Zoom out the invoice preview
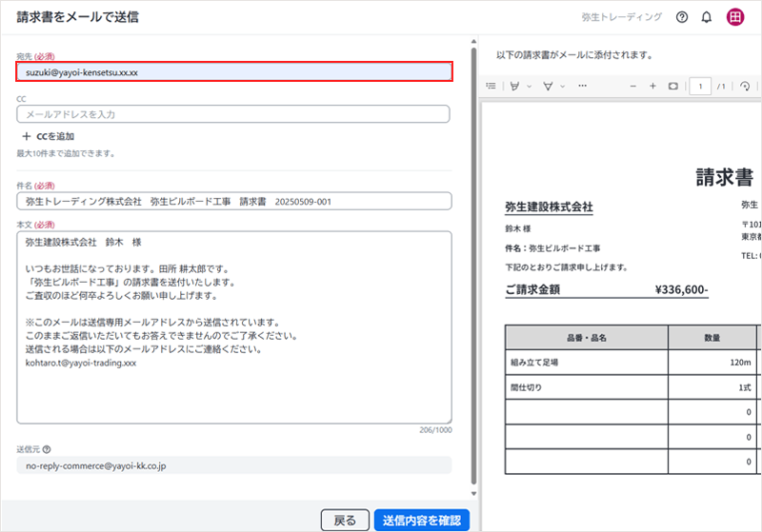Viewport: 762px width, 532px height. point(632,86)
